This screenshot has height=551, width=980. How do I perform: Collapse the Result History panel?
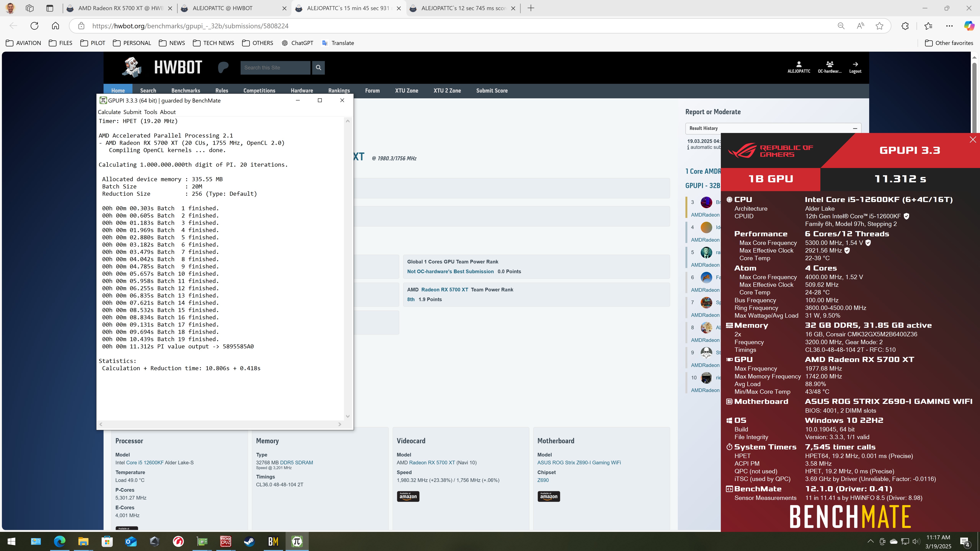coord(855,129)
